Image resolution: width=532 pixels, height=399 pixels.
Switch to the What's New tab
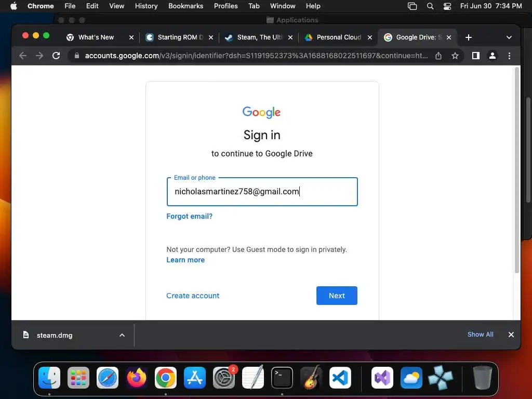[96, 37]
